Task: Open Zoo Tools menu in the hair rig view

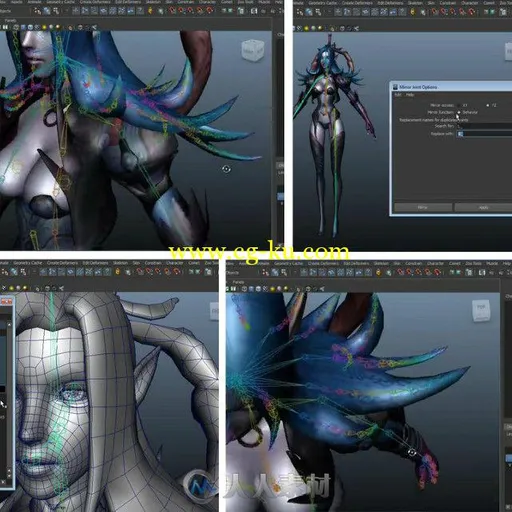Action: pos(473,263)
